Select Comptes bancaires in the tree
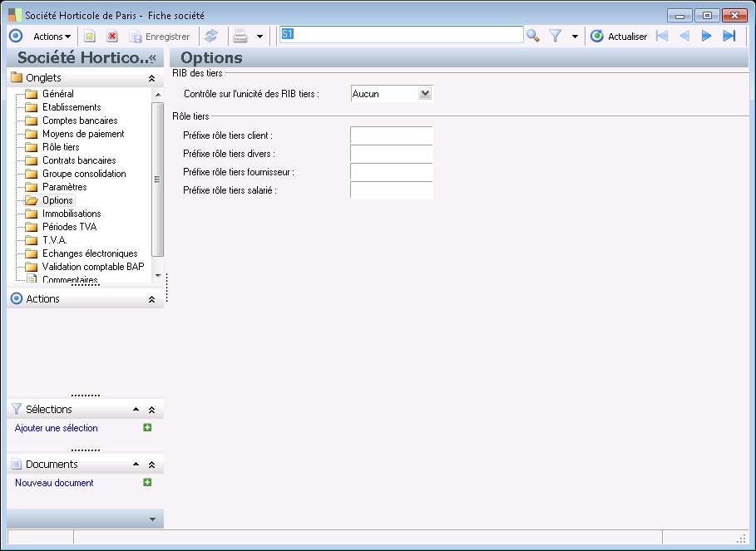 pyautogui.click(x=80, y=121)
